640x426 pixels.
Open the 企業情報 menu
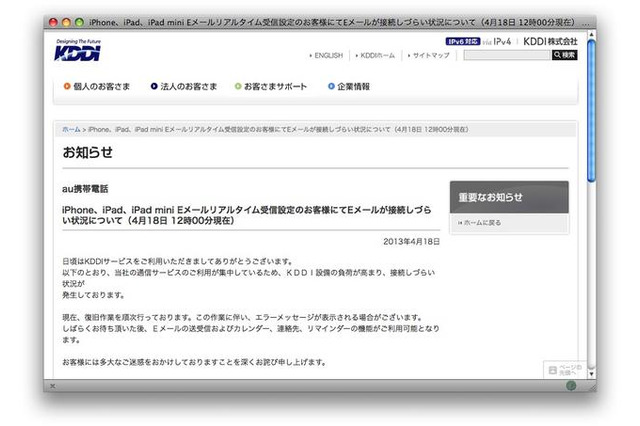click(353, 87)
